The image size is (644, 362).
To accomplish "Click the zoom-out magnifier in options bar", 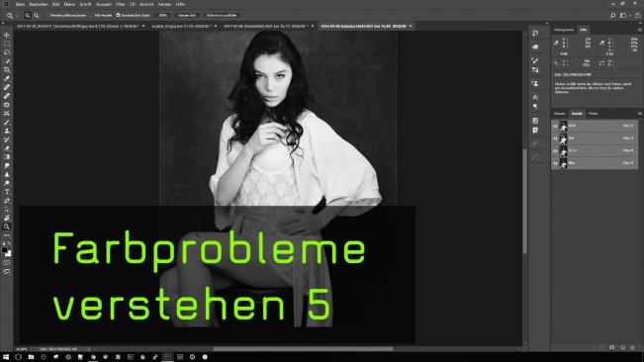I will [x=37, y=15].
